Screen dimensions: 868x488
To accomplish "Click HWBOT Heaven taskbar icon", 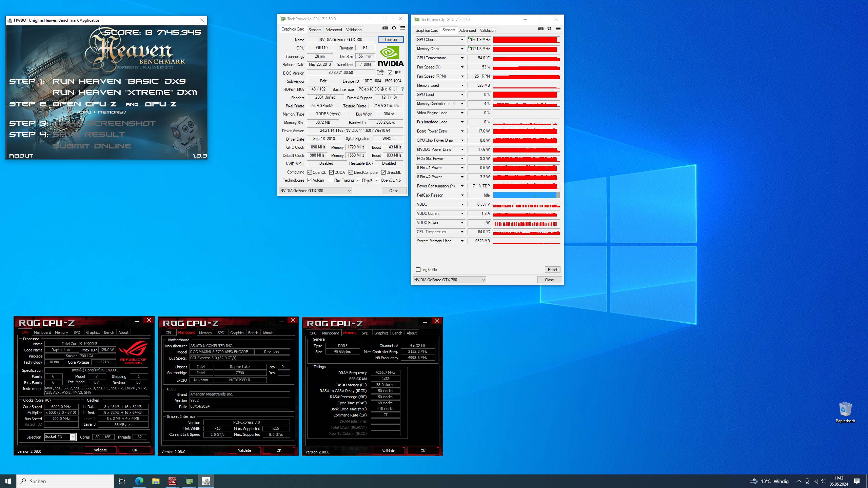I will pos(206,481).
